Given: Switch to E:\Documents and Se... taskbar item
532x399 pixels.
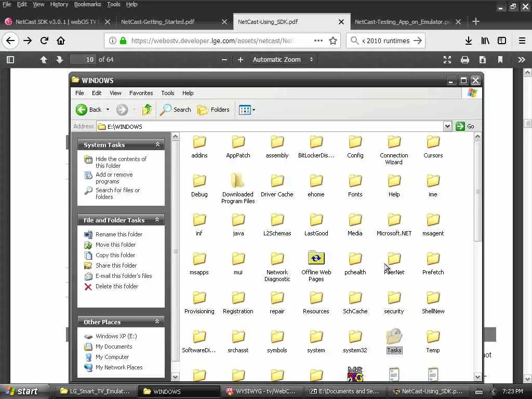Looking at the screenshot, I should point(345,392).
